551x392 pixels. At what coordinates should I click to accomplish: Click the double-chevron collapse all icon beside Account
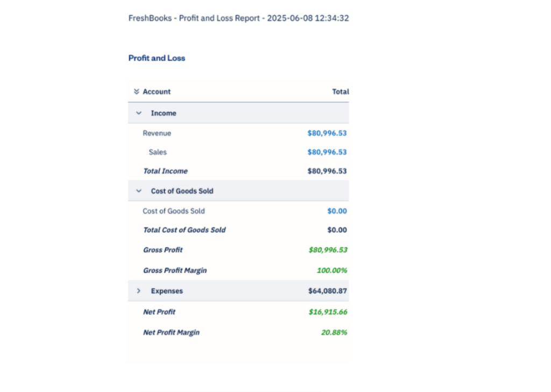coord(136,91)
